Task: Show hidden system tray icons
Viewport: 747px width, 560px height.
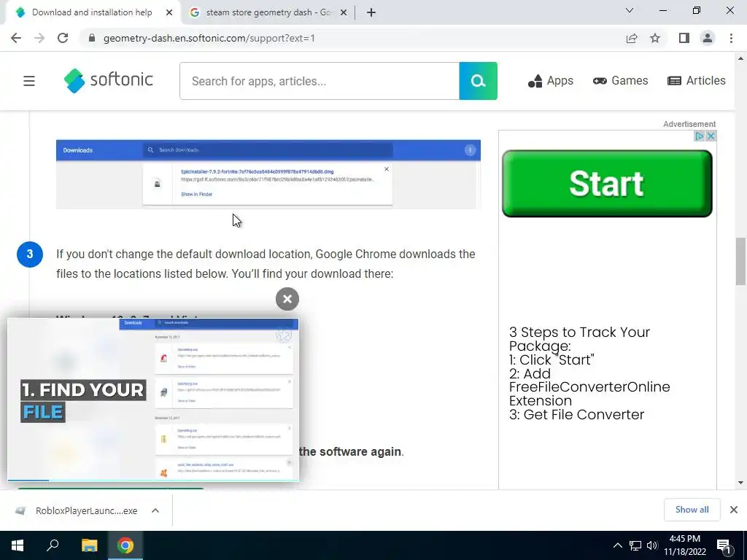Action: coord(617,545)
